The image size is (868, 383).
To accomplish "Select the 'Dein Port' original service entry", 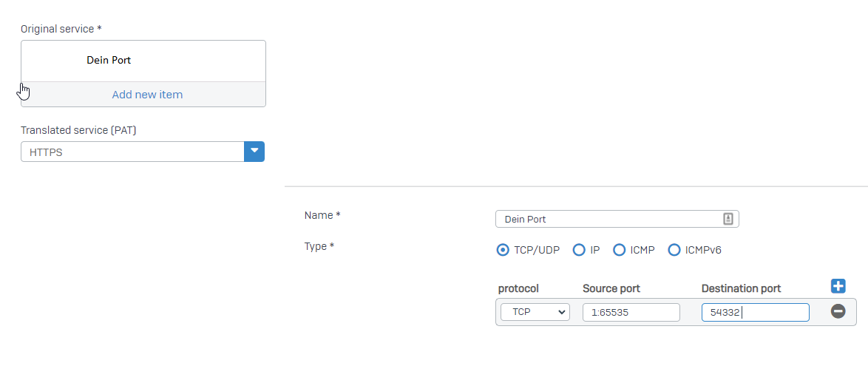I will [x=109, y=61].
